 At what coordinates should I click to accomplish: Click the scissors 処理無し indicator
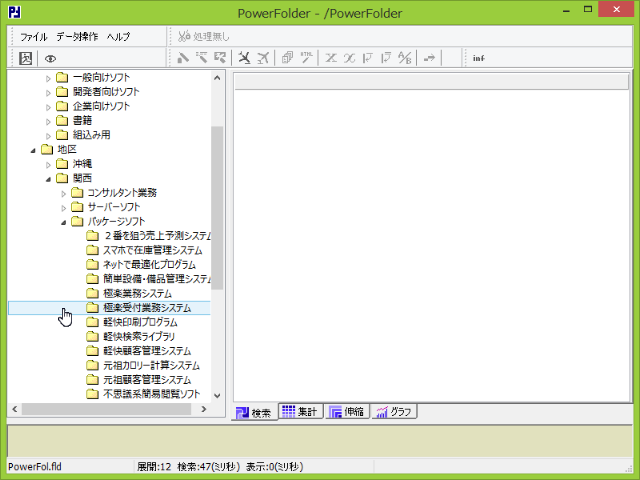coord(203,37)
